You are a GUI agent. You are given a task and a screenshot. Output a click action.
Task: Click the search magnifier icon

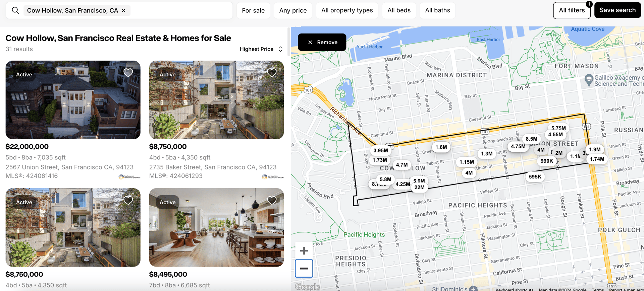[15, 10]
